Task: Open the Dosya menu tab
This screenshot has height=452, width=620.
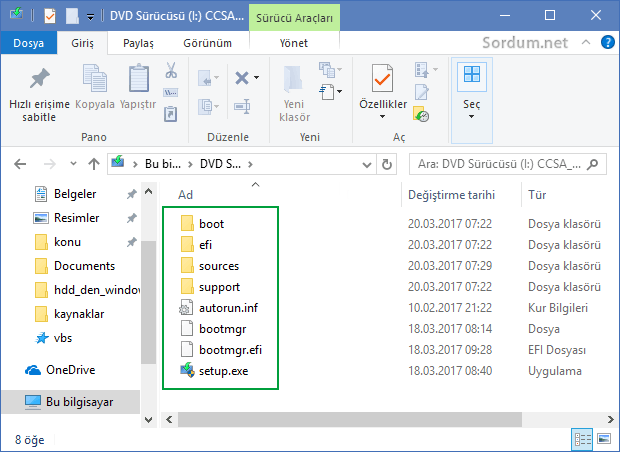Action: [x=28, y=43]
